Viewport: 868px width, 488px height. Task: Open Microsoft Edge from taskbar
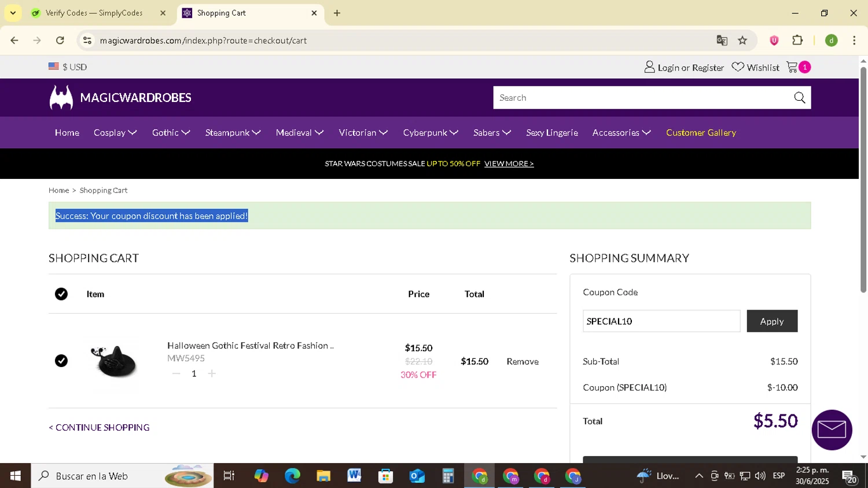pos(292,476)
